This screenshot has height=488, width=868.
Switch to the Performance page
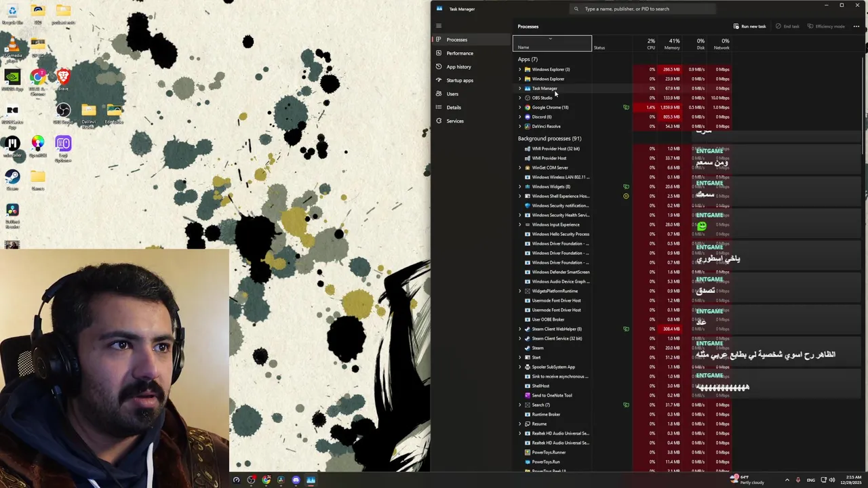(x=471, y=53)
